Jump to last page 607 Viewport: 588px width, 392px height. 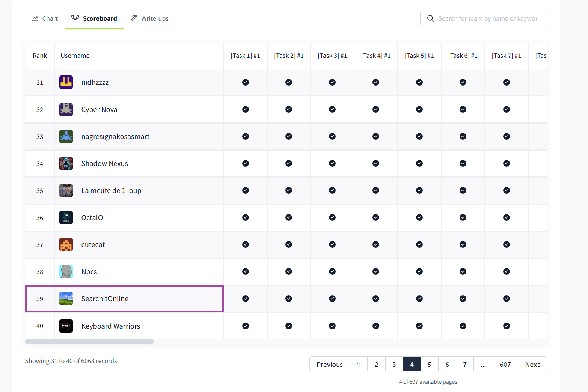click(505, 364)
